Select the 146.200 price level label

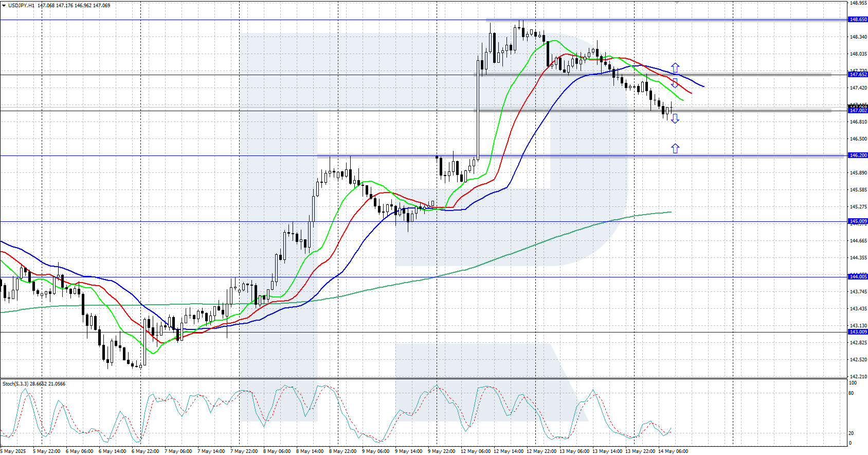click(x=858, y=155)
